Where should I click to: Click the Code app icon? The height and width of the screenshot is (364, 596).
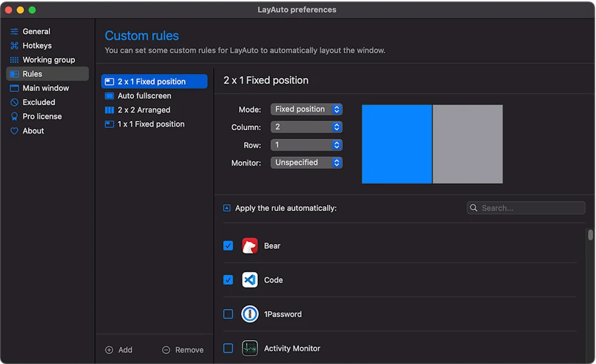pyautogui.click(x=250, y=280)
